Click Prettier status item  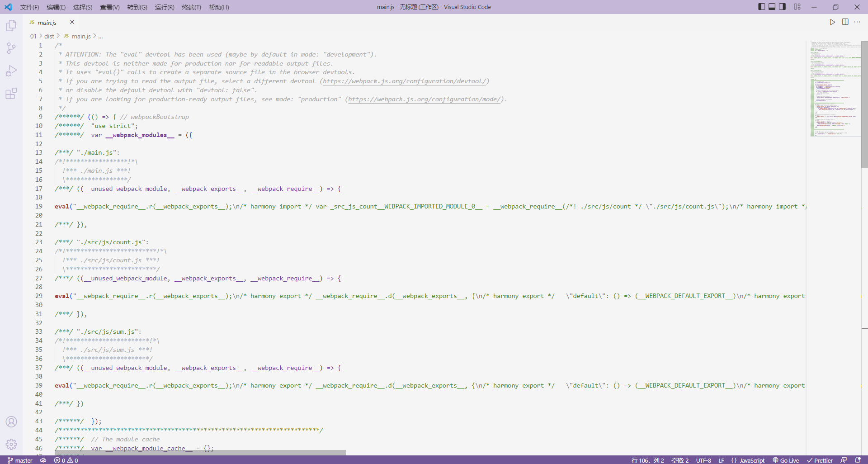pyautogui.click(x=820, y=460)
